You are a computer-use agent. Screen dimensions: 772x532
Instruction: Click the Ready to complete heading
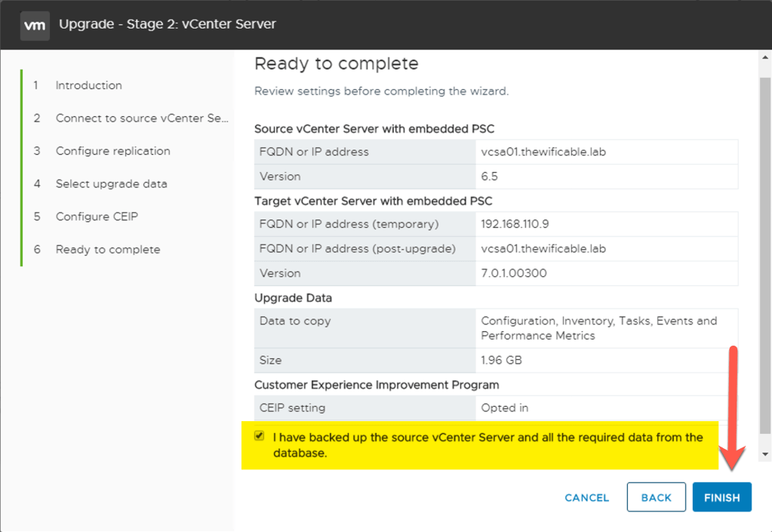pyautogui.click(x=336, y=63)
